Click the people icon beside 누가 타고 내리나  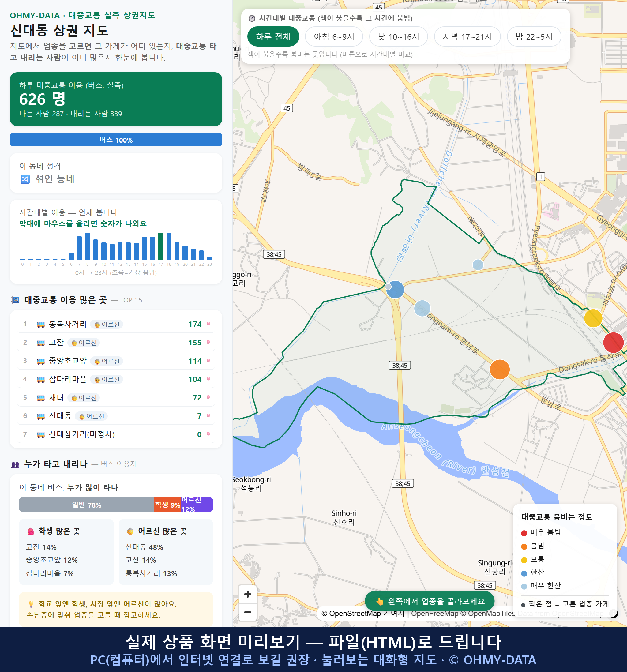[x=15, y=465]
